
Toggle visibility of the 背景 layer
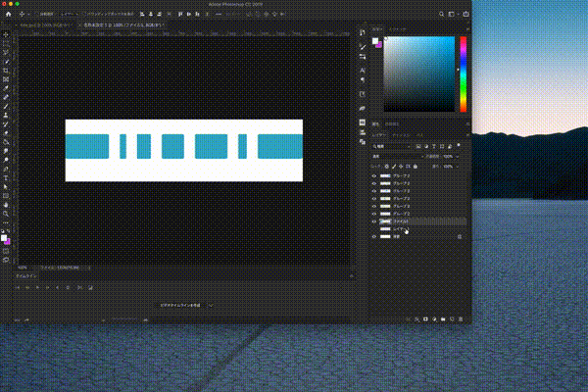374,237
